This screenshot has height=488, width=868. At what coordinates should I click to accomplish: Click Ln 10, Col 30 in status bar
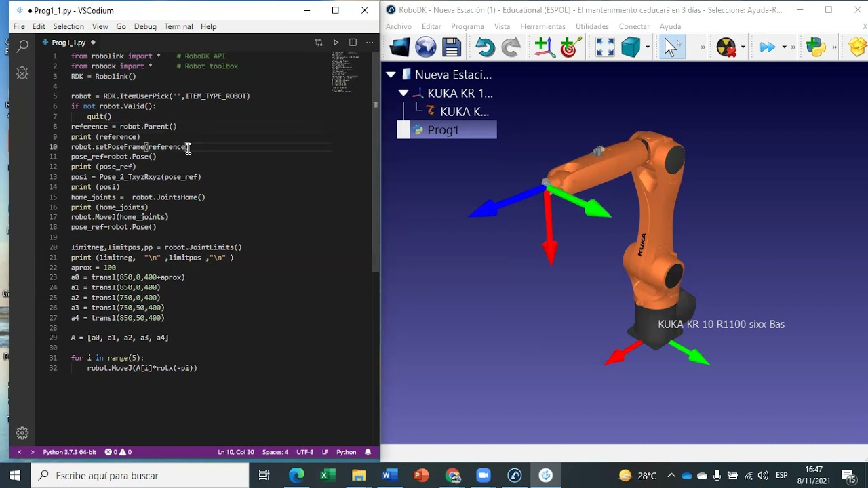pyautogui.click(x=236, y=452)
